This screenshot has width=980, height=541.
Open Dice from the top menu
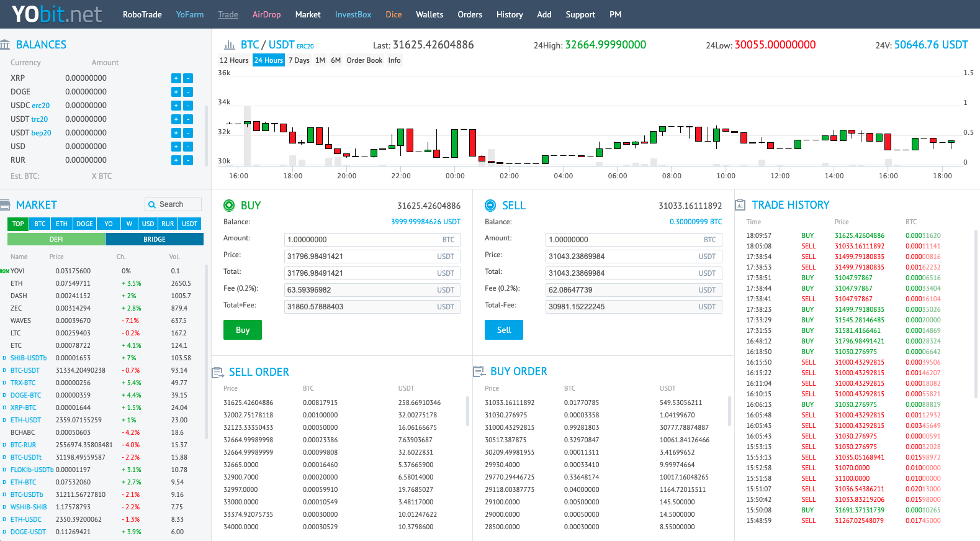pyautogui.click(x=393, y=14)
